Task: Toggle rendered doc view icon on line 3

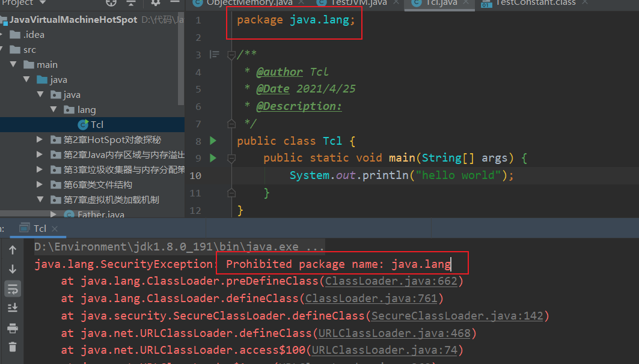Action: point(215,54)
